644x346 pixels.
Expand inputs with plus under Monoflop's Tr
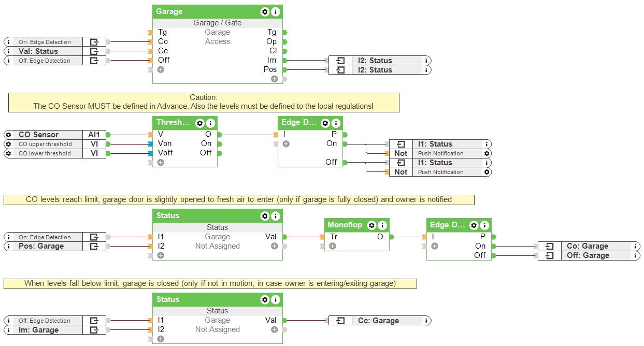333,246
